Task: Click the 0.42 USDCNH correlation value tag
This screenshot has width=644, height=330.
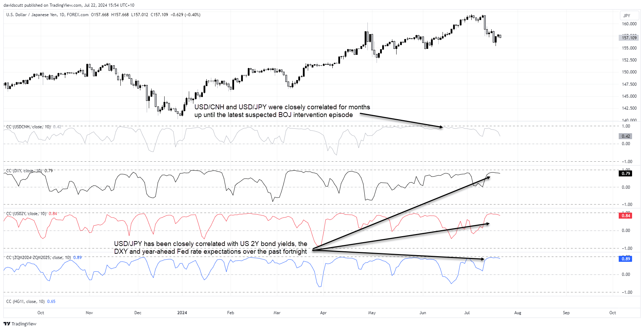Action: pos(625,136)
